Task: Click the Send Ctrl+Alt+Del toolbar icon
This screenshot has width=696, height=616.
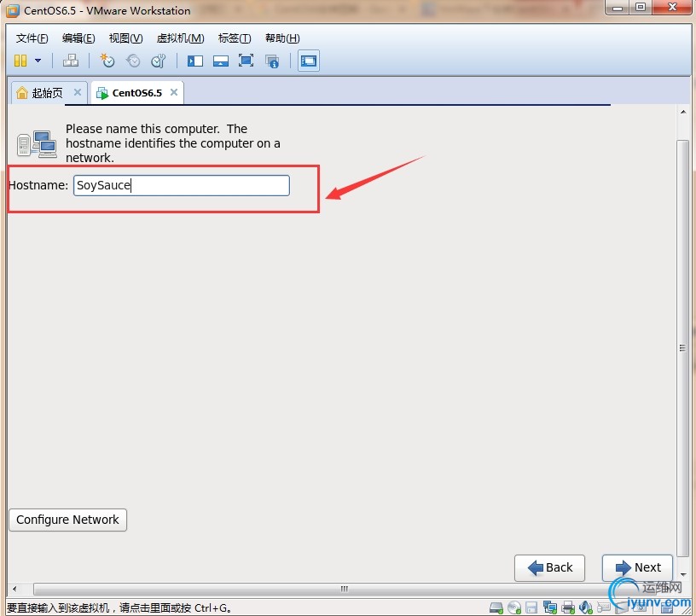Action: coord(71,61)
